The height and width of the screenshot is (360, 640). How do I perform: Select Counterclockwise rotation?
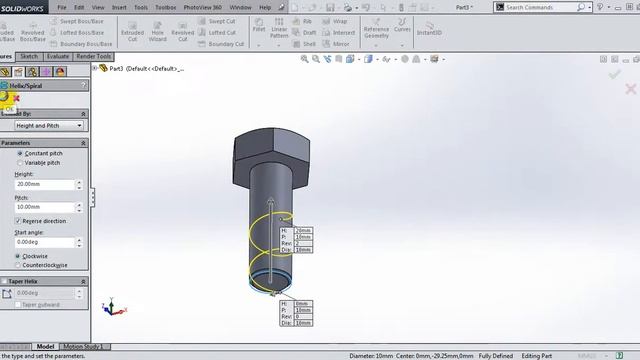tap(18, 265)
